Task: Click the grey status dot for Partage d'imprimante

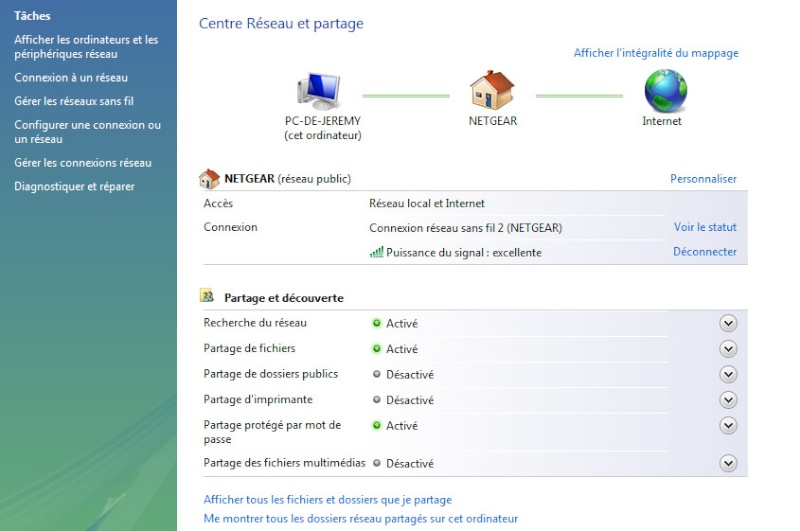Action: coord(377,399)
